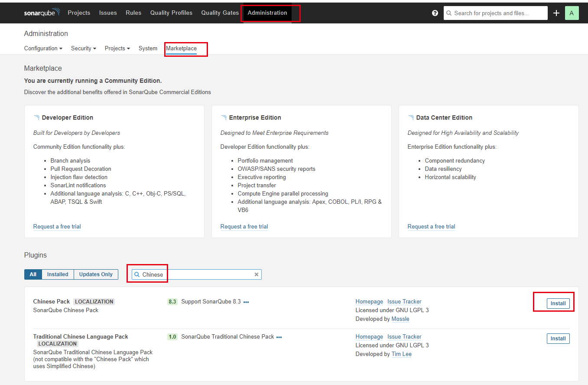
Task: Clear the plugin search with the X icon
Action: (x=257, y=274)
